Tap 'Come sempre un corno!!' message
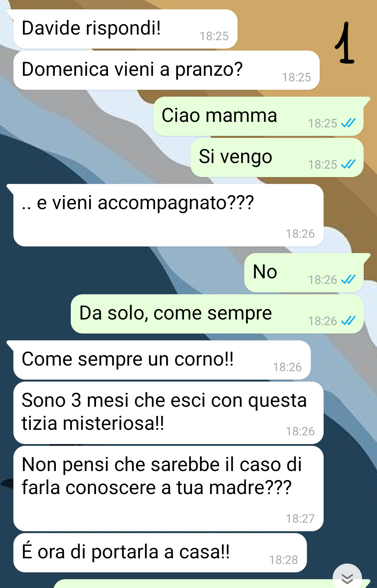 point(162,360)
